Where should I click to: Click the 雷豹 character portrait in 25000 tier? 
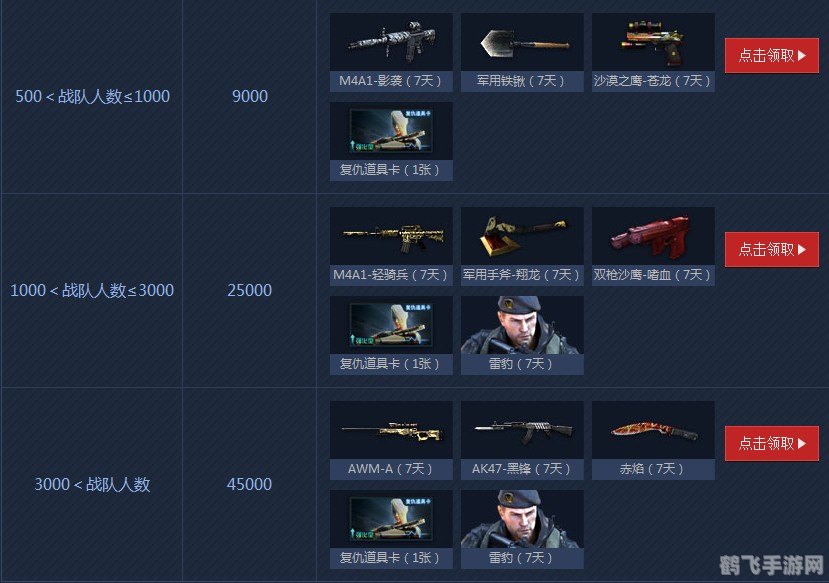point(522,325)
